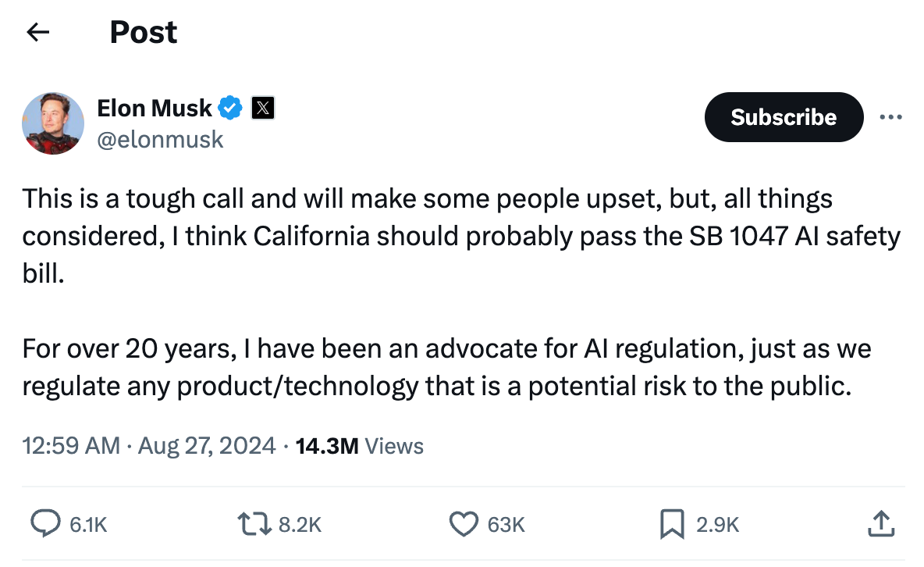Click the X affiliation badge icon

coord(263,108)
